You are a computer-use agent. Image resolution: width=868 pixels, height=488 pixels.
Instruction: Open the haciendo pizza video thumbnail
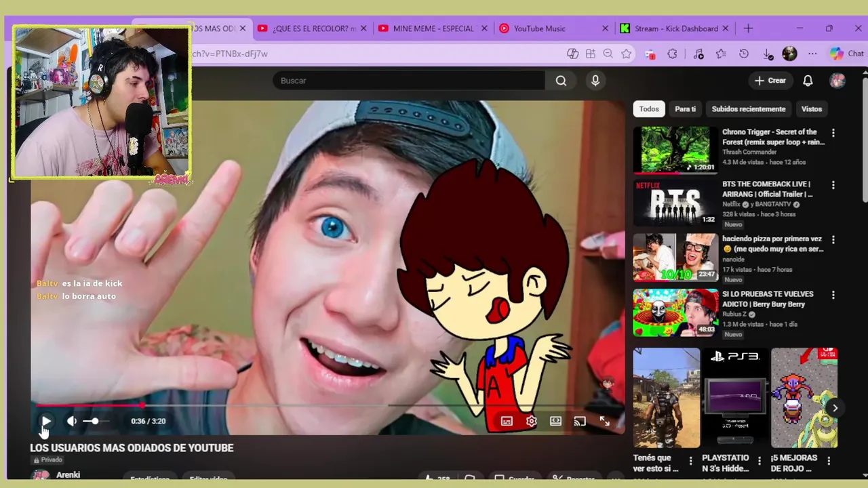coord(675,258)
